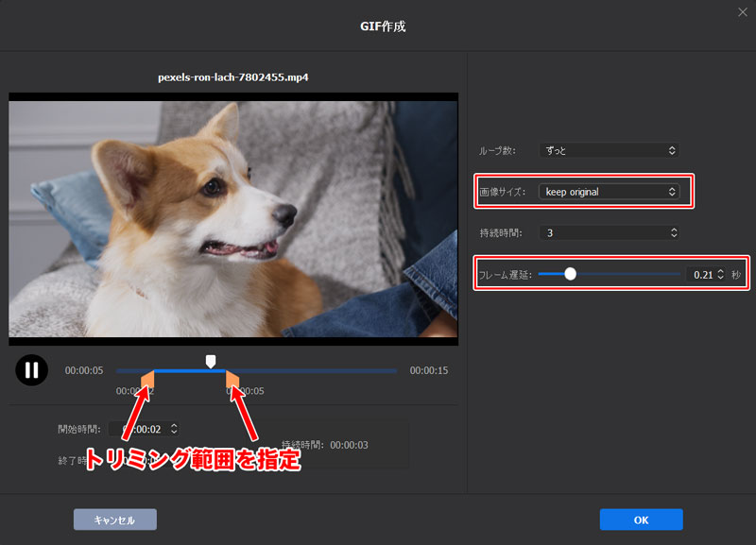The height and width of the screenshot is (545, 756).
Task: Click the 開始時間 stepper arrows
Action: (x=173, y=429)
